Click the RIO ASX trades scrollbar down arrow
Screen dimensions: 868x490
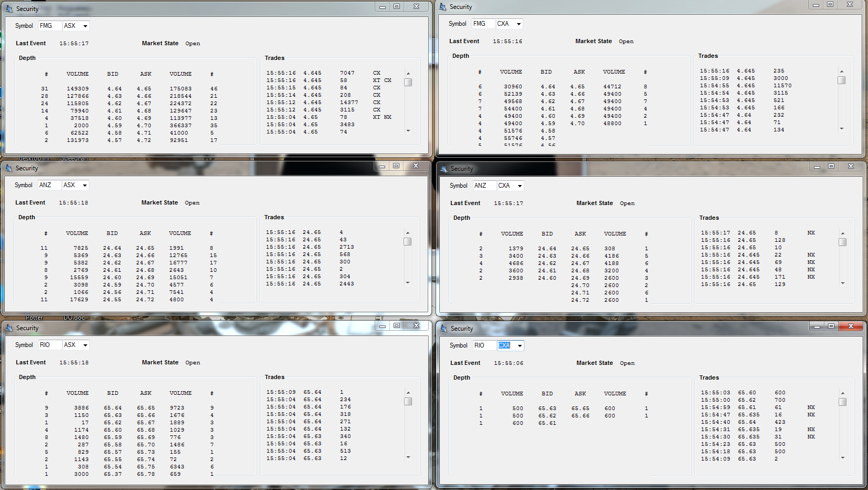pyautogui.click(x=408, y=457)
